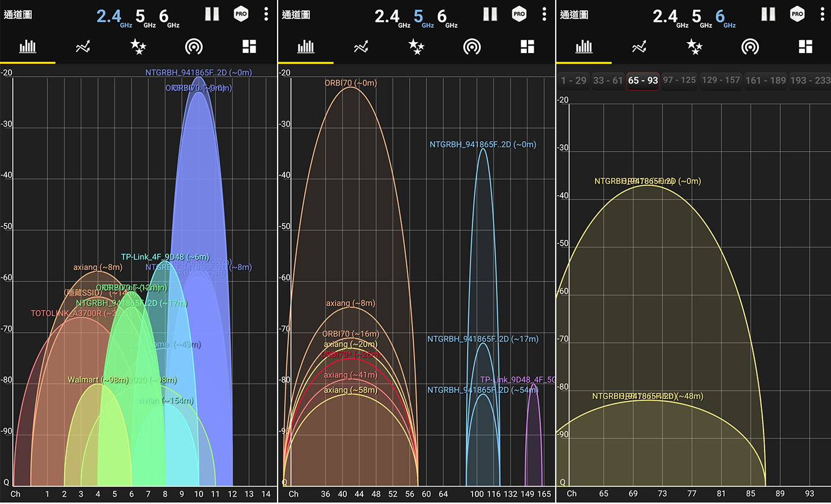
Task: Switch to 2.4 GHz band in the right screen
Action: pos(671,17)
